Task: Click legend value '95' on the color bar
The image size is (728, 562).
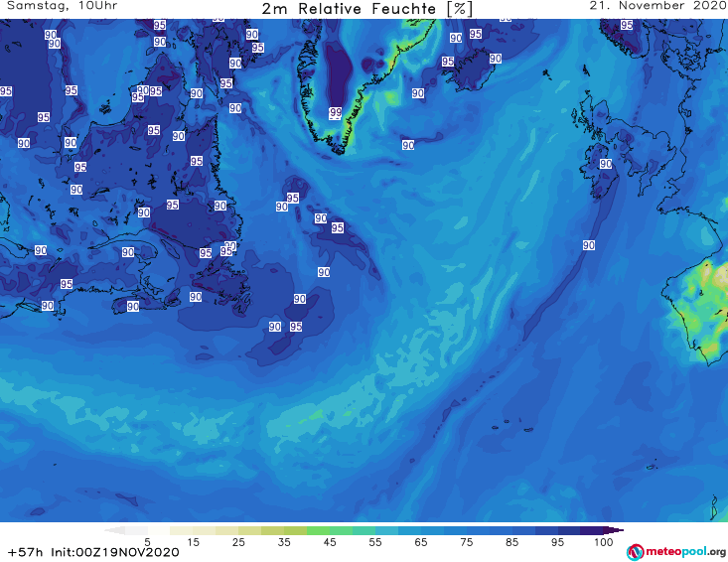Action: click(557, 542)
